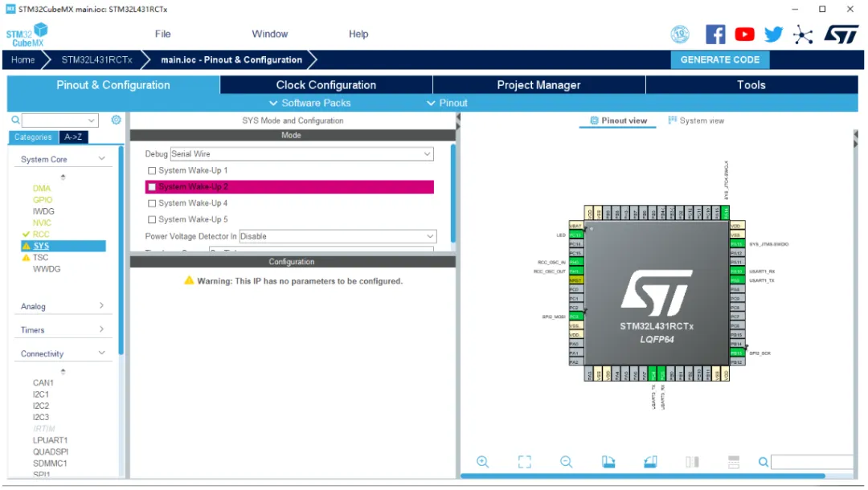Select IWDG in System Core list
This screenshot has width=868, height=490.
tap(43, 211)
